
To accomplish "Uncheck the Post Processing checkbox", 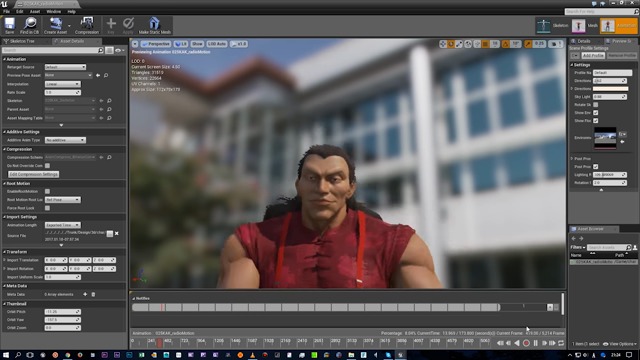I will point(596,167).
